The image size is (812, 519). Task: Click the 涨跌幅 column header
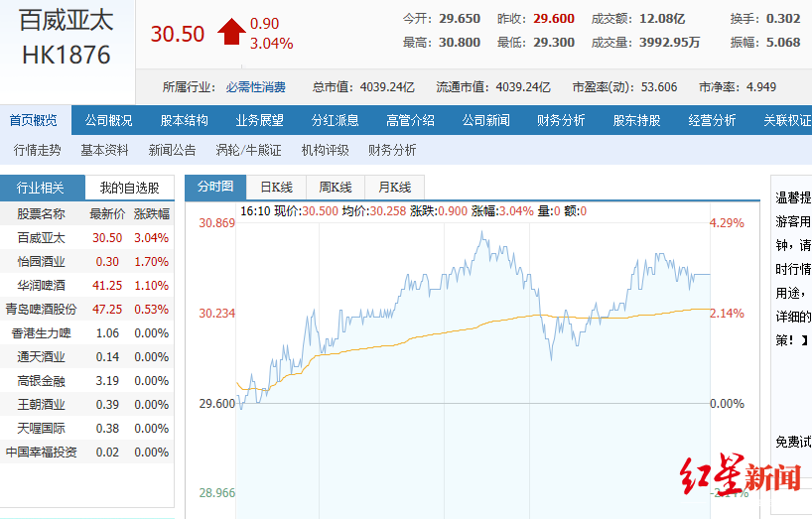151,213
